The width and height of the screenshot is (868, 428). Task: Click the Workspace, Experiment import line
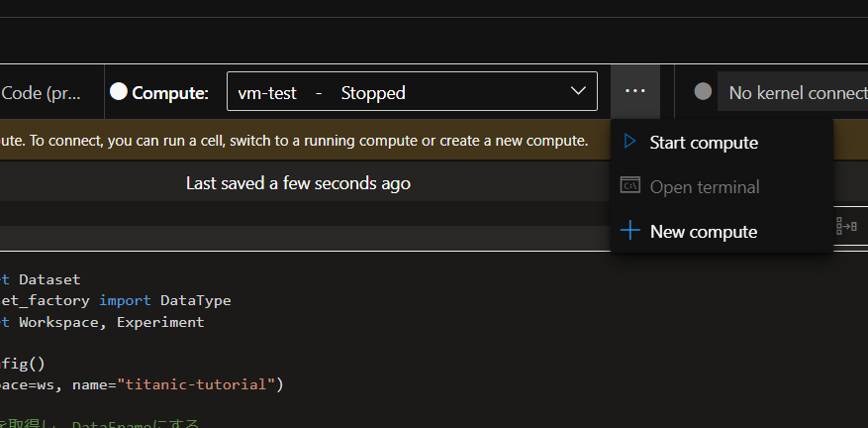[111, 322]
